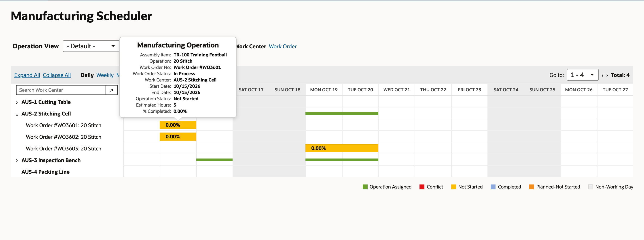Click AUS-3 Inspection Bench label
The image size is (644, 240).
coord(51,161)
